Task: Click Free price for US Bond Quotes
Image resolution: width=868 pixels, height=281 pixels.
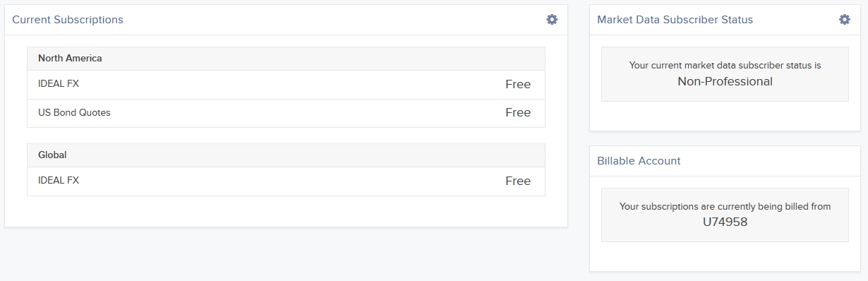Action: coord(518,113)
